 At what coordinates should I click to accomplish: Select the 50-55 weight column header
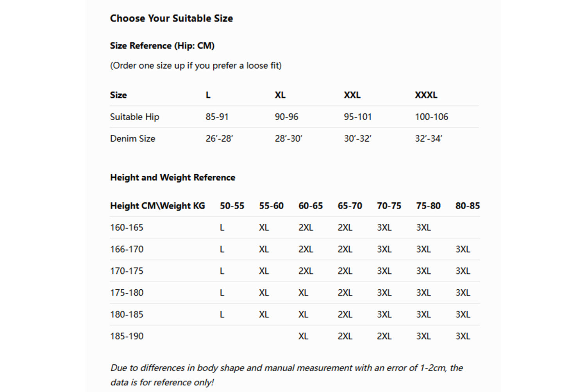pos(232,206)
